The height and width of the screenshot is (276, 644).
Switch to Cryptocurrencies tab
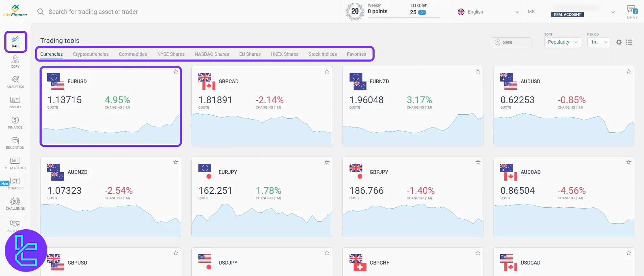click(x=91, y=54)
